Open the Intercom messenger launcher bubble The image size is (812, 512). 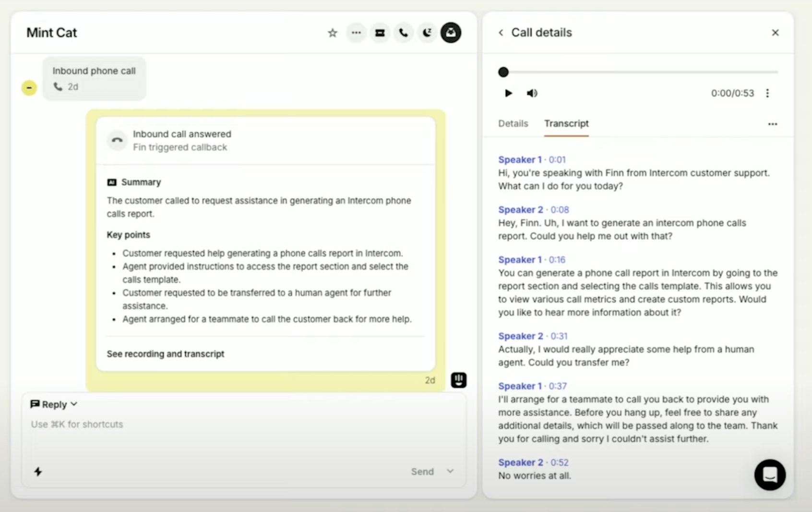770,475
